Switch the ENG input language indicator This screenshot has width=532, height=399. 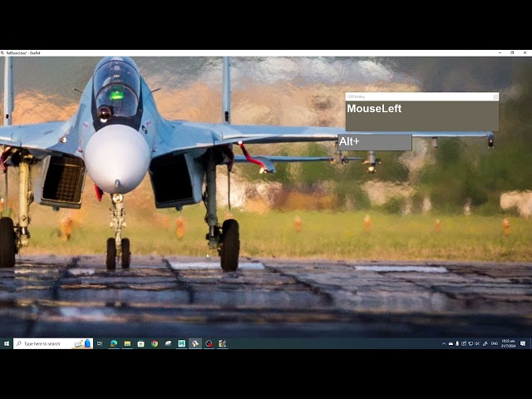pyautogui.click(x=495, y=343)
